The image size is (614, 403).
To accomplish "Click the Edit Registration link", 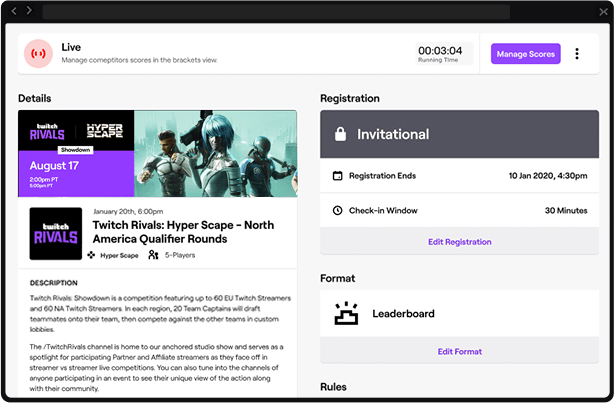I will point(461,241).
